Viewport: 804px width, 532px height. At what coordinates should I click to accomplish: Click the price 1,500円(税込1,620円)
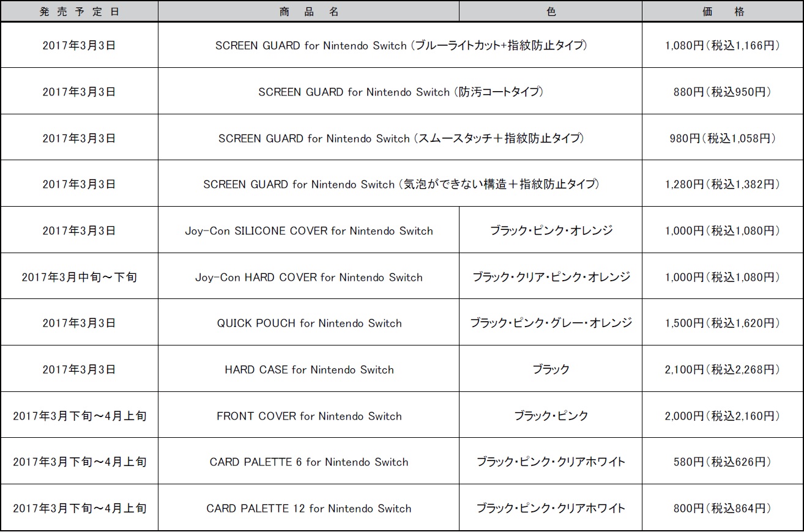click(723, 323)
